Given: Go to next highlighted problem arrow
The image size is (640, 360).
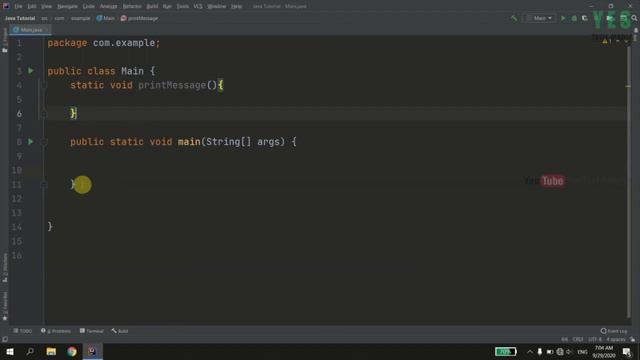Looking at the screenshot, I should [626, 41].
